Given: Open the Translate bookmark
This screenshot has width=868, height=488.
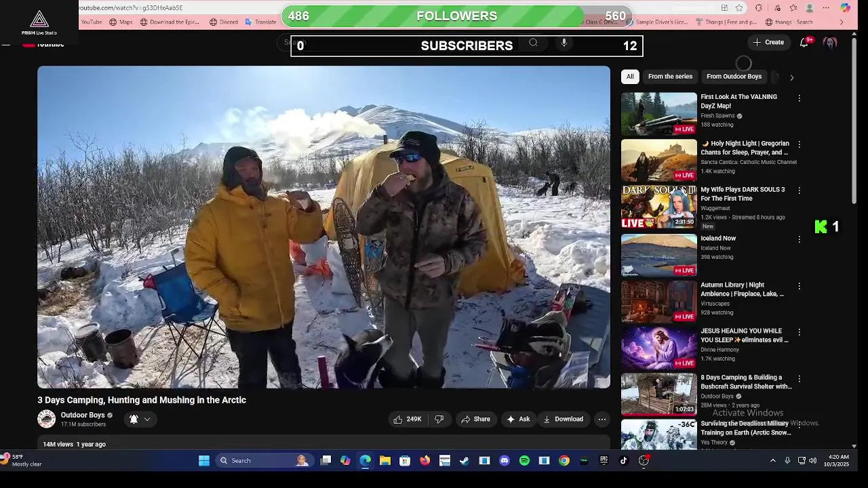Looking at the screenshot, I should coord(260,22).
